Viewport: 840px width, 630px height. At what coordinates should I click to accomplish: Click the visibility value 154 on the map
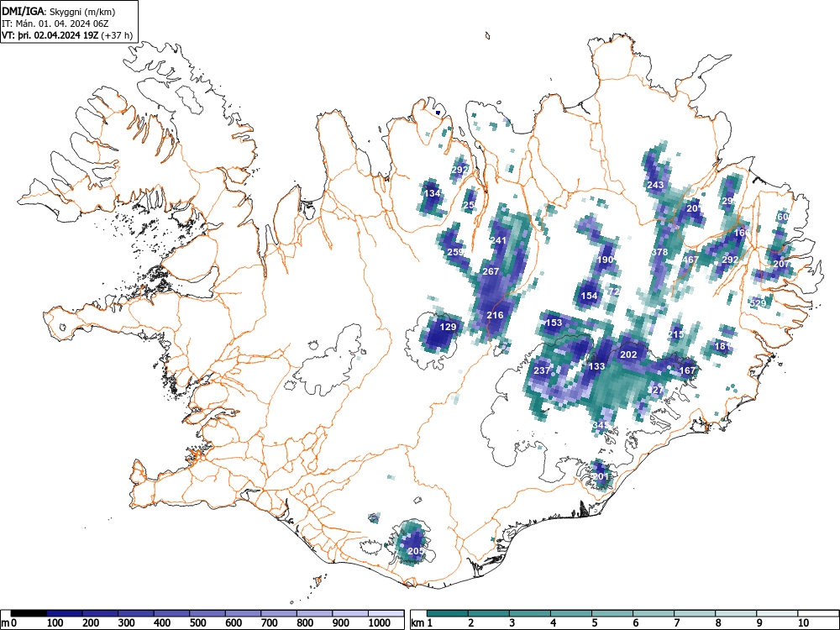tap(589, 296)
